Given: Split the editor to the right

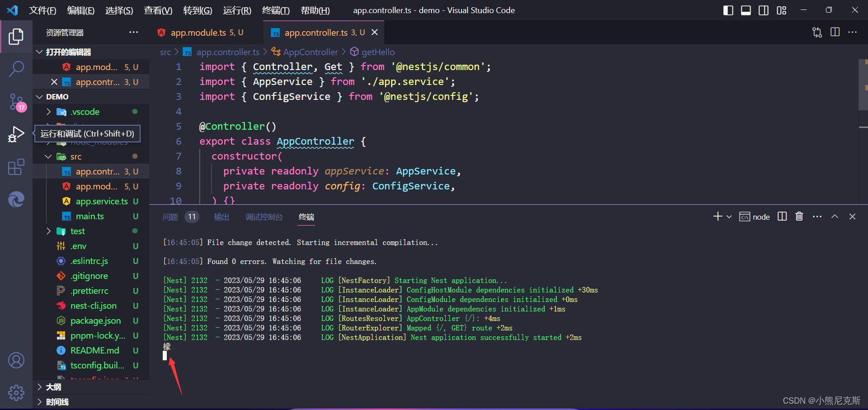Looking at the screenshot, I should tap(835, 32).
